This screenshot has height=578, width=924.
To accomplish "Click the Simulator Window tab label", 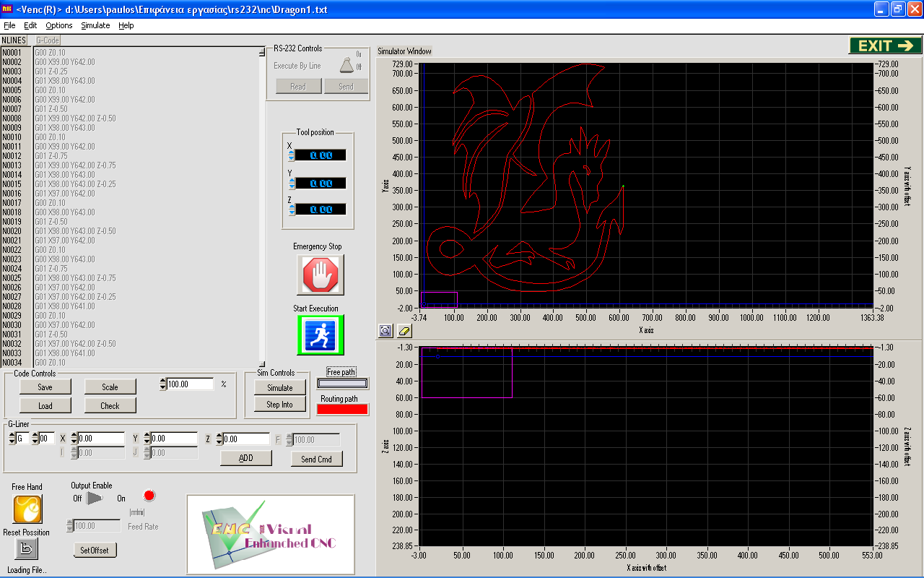I will click(404, 51).
